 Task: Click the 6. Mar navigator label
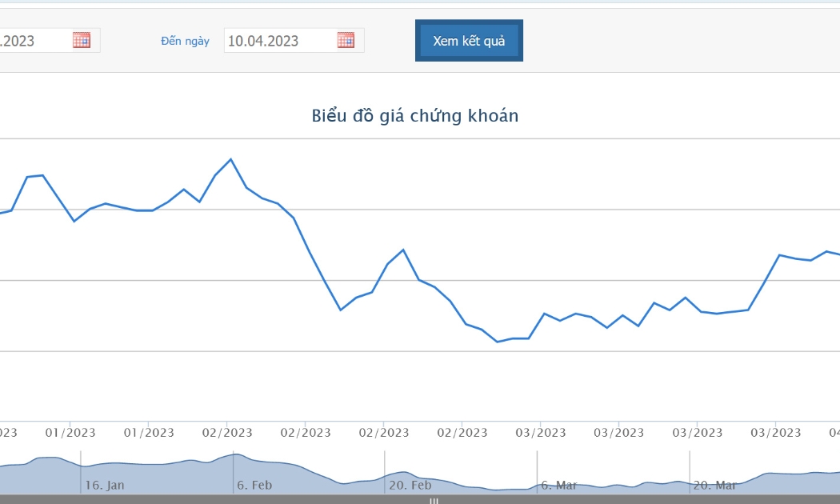(x=558, y=486)
